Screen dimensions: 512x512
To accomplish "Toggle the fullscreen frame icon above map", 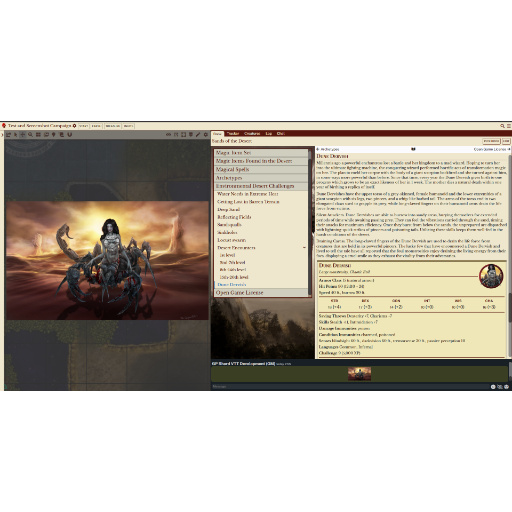I will 183,135.
